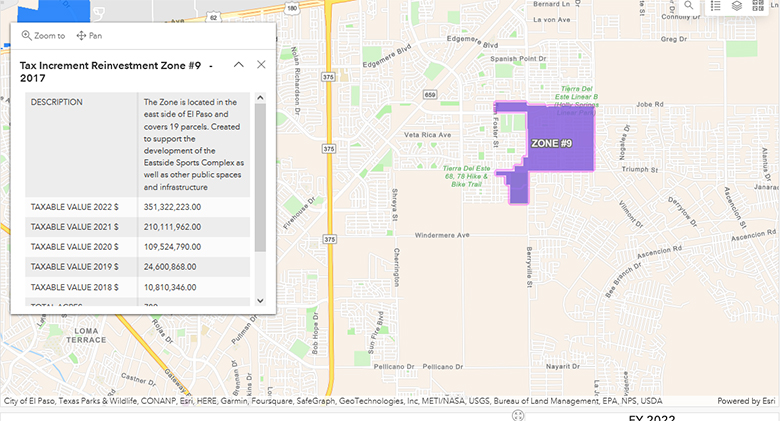This screenshot has width=780, height=421.
Task: Click the route 659 road shield
Action: click(429, 94)
